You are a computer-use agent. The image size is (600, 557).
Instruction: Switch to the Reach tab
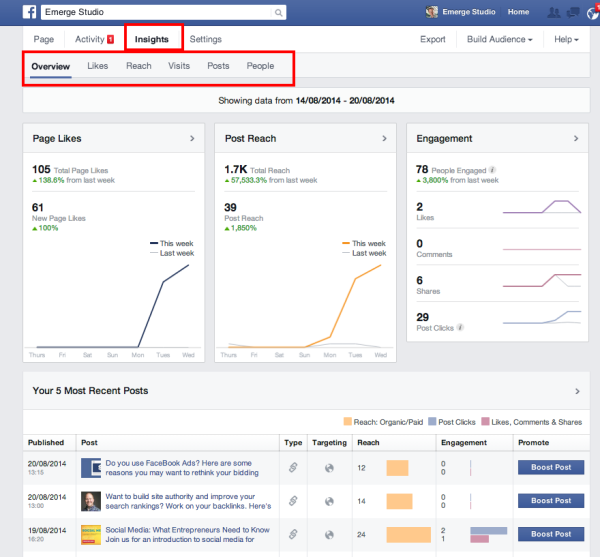coord(139,66)
